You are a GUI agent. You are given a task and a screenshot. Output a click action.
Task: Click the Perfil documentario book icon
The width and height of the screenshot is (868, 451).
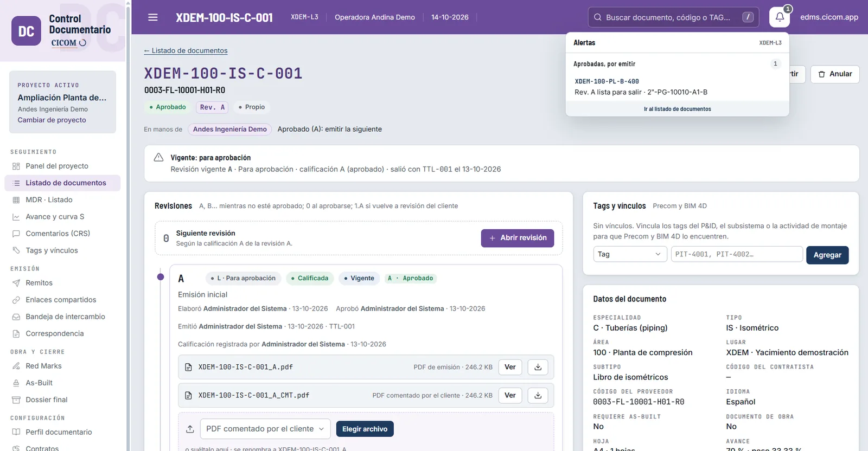point(16,432)
